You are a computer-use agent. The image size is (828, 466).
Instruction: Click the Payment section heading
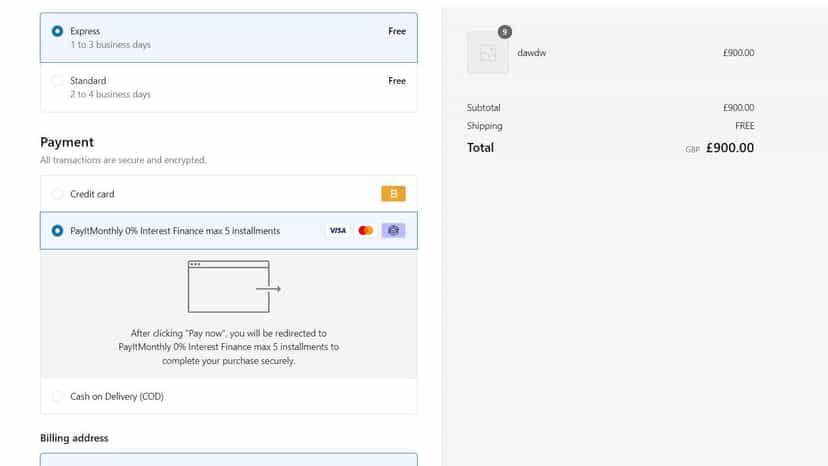click(x=67, y=142)
